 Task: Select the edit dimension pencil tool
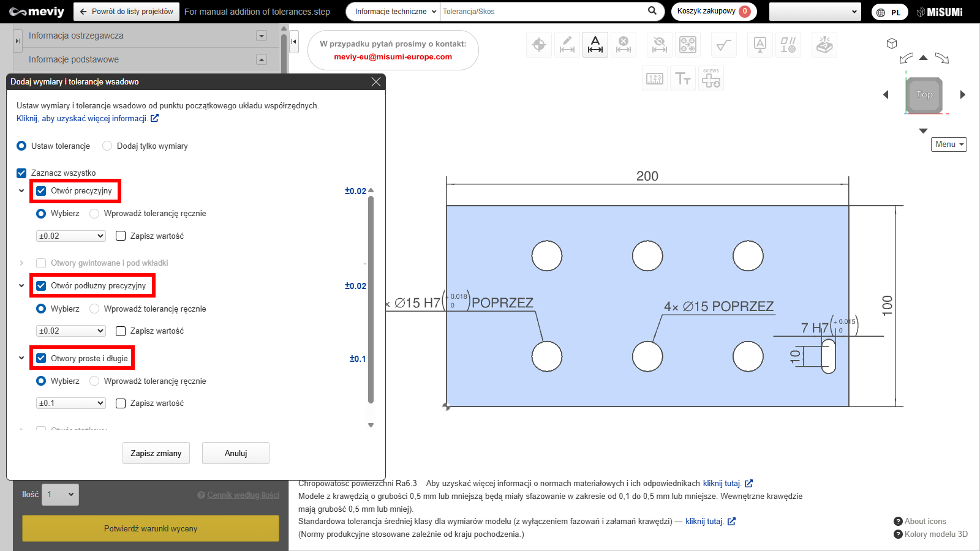click(567, 45)
